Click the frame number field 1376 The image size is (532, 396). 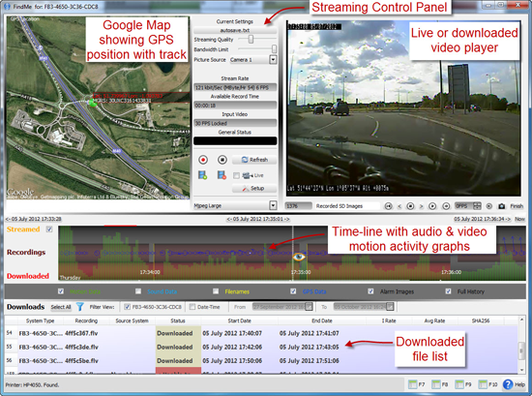click(x=299, y=206)
